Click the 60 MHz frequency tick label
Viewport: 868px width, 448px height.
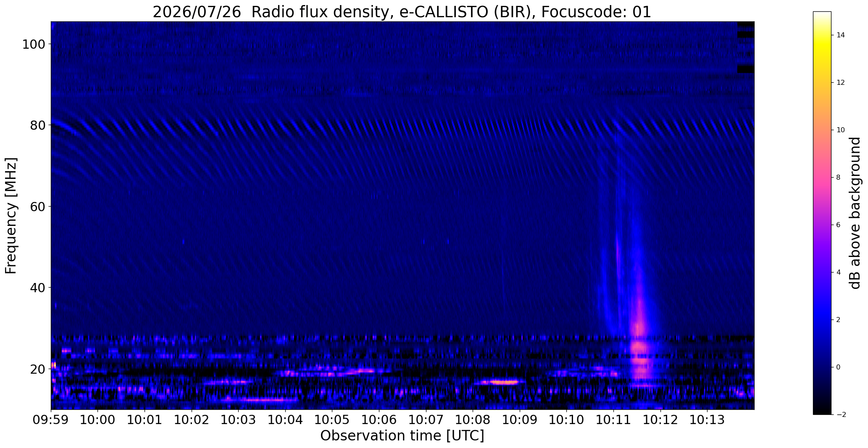pos(38,207)
